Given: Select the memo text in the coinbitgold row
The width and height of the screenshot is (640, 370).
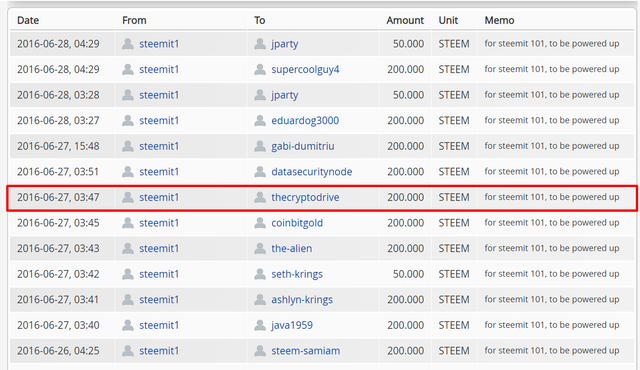Looking at the screenshot, I should pyautogui.click(x=552, y=223).
